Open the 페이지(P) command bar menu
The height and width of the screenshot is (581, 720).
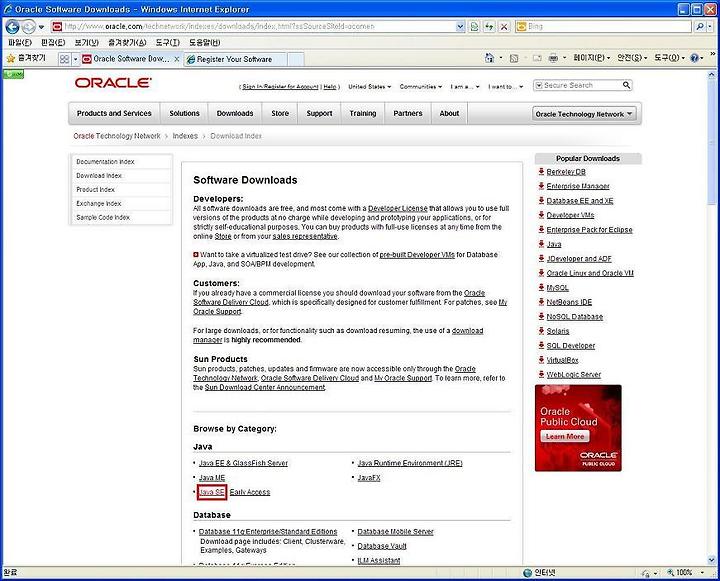(591, 58)
